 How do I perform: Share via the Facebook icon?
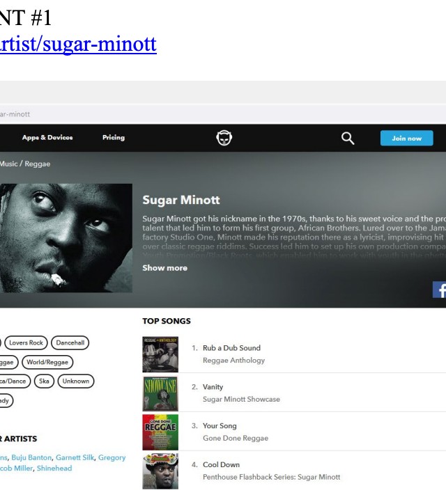coord(440,290)
